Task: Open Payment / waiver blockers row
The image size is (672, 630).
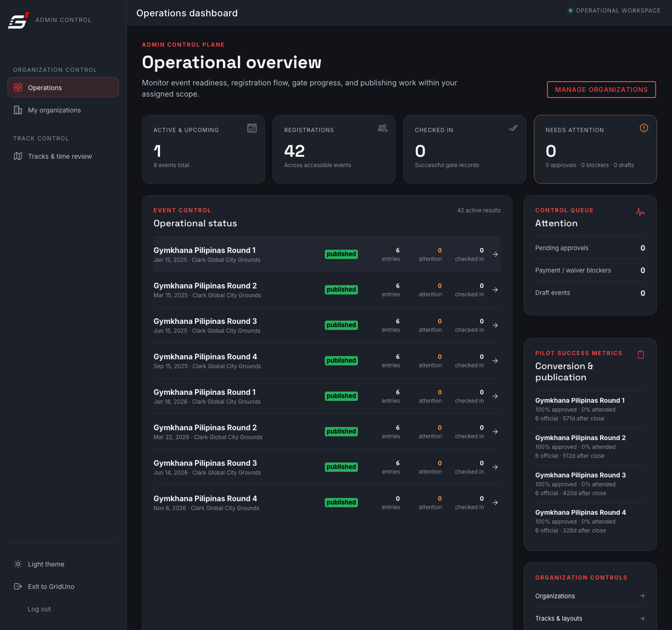Action: click(590, 270)
